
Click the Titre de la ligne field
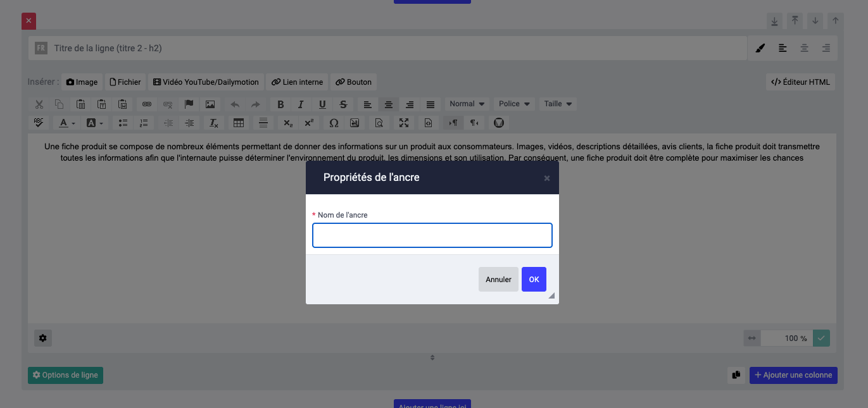pos(387,48)
